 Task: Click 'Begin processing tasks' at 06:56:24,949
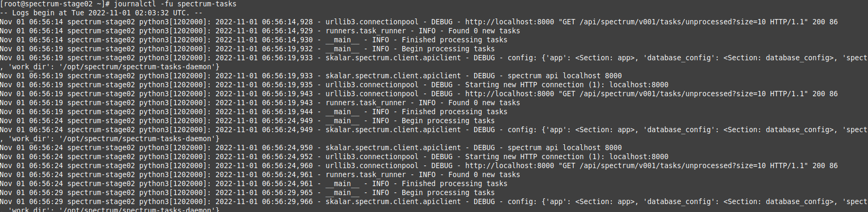tap(448, 121)
